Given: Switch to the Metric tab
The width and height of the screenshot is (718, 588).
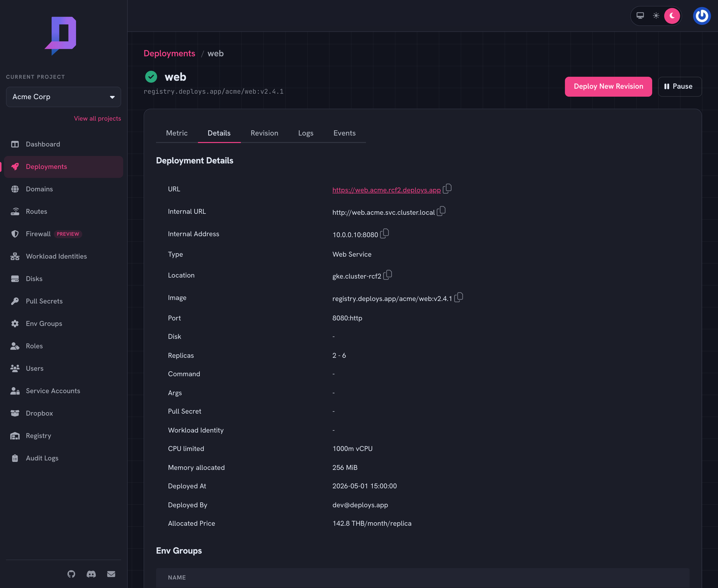Looking at the screenshot, I should (177, 133).
